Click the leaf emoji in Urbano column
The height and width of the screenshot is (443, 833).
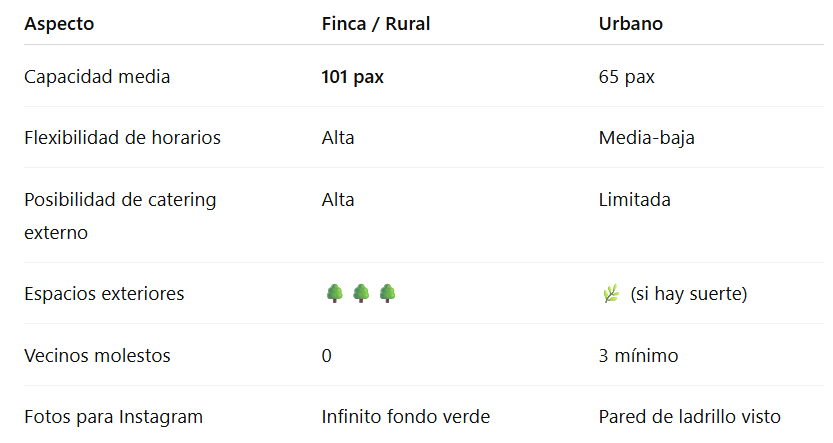610,294
